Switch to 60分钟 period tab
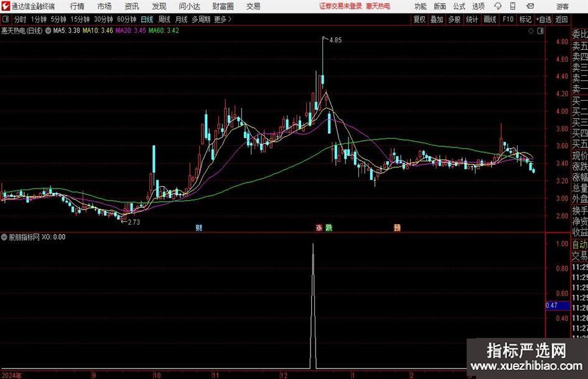The width and height of the screenshot is (588, 379). pyautogui.click(x=127, y=19)
